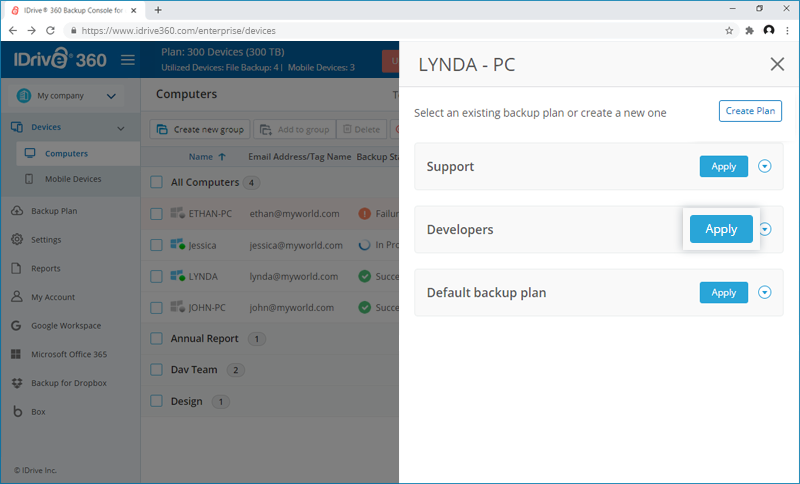Open Google Workspace in sidebar
This screenshot has width=800, height=484.
coord(66,325)
